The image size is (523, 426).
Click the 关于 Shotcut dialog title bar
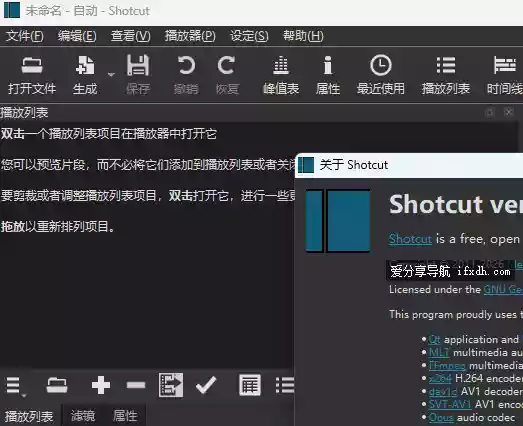409,165
